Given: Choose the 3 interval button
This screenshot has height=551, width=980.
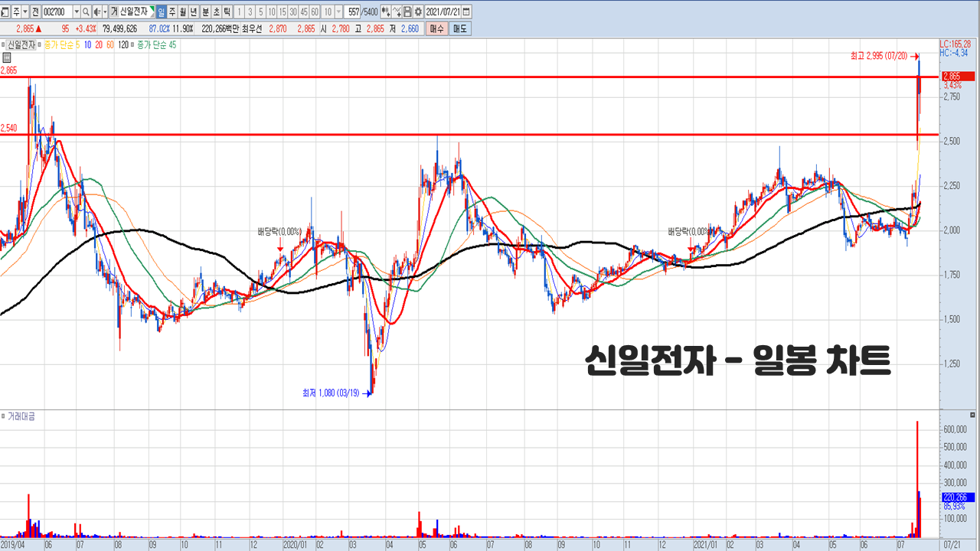Looking at the screenshot, I should tap(250, 11).
